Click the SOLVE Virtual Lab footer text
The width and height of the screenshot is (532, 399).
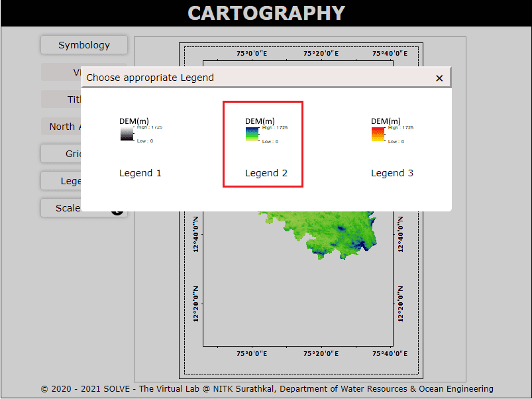pyautogui.click(x=266, y=389)
